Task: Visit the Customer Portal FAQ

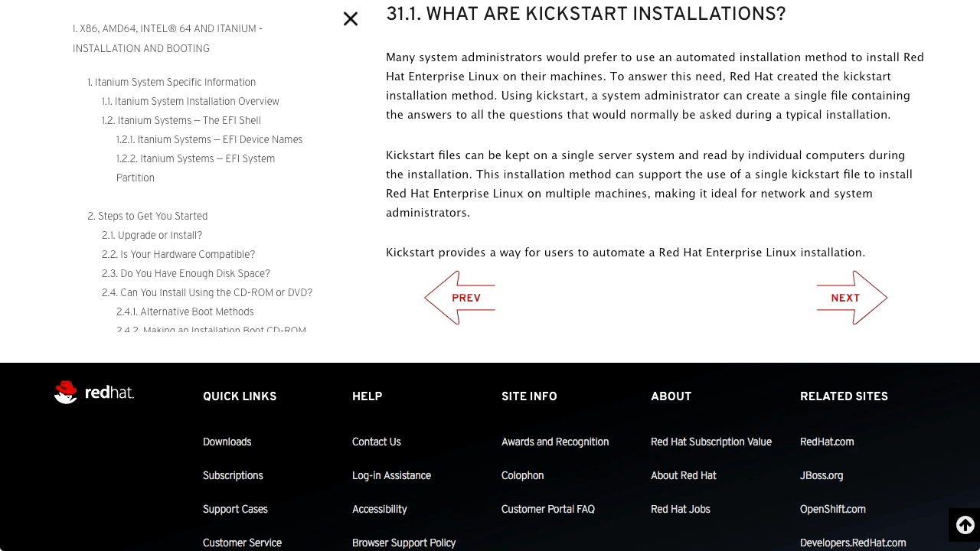Action: click(548, 509)
